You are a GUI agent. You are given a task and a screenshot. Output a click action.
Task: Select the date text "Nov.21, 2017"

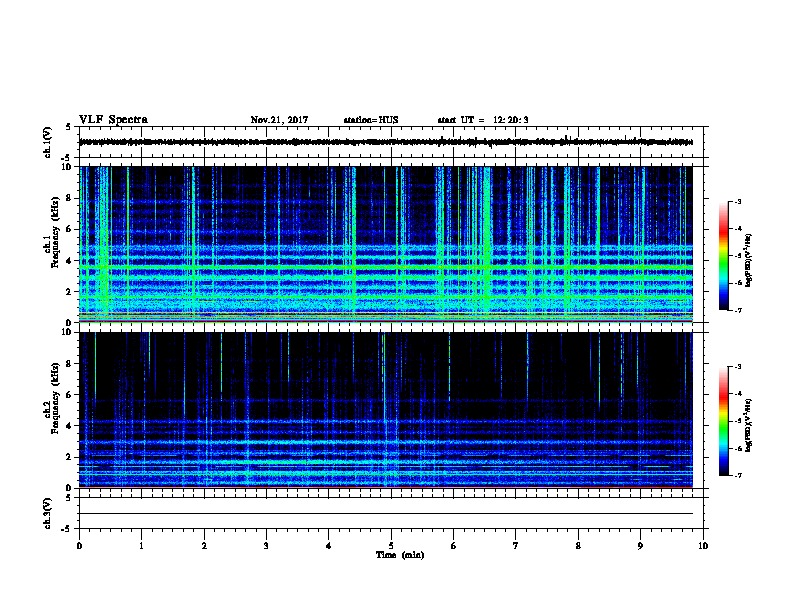(x=279, y=120)
